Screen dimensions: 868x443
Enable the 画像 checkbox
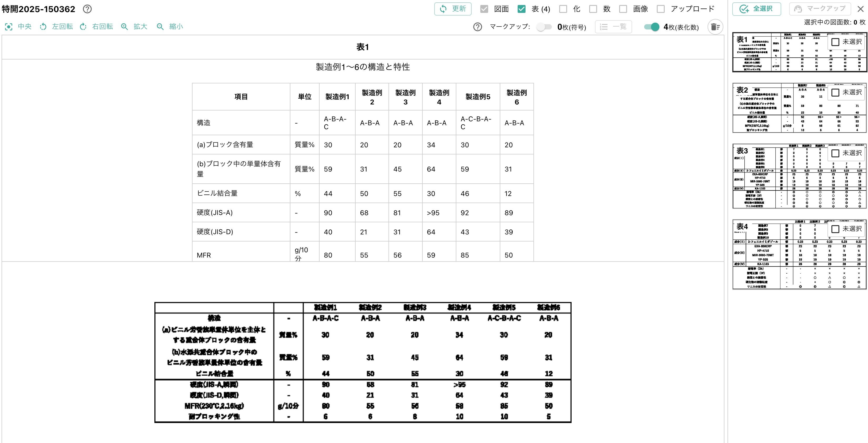click(x=623, y=9)
